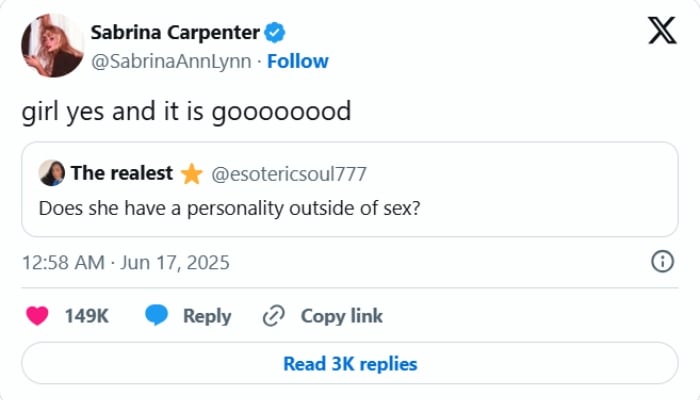Image resolution: width=700 pixels, height=400 pixels.
Task: Click the X logo icon
Action: tap(661, 33)
